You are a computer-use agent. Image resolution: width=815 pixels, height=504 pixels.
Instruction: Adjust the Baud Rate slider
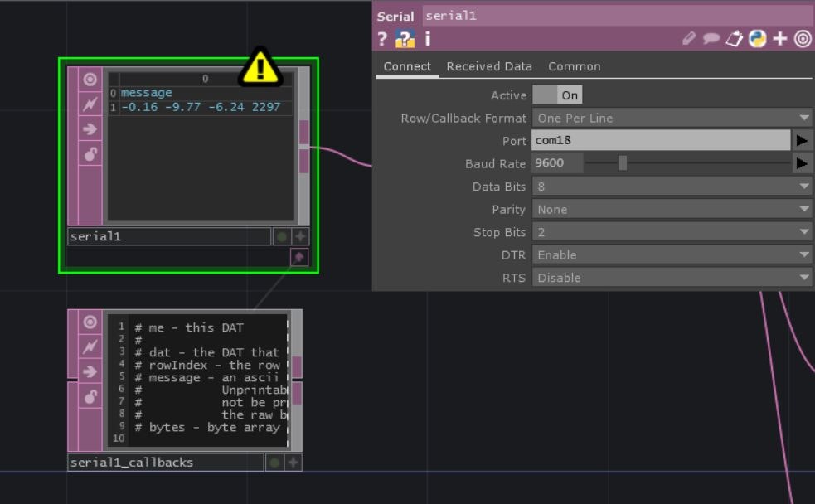622,163
